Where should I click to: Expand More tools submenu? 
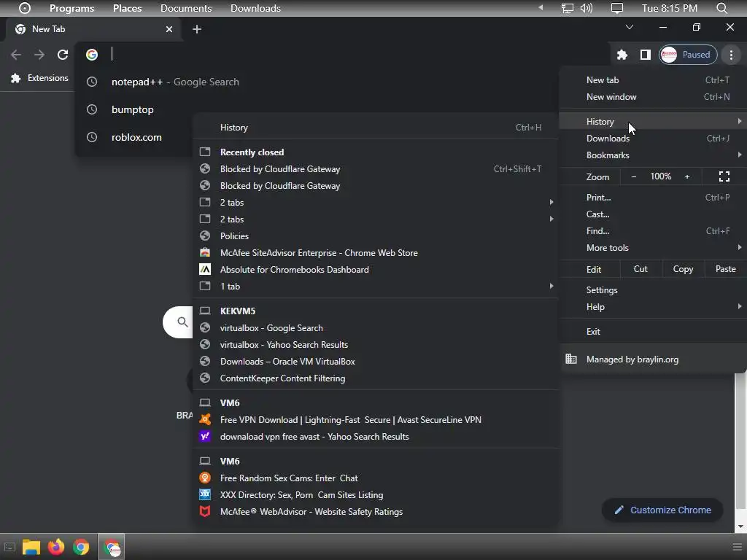click(x=653, y=248)
